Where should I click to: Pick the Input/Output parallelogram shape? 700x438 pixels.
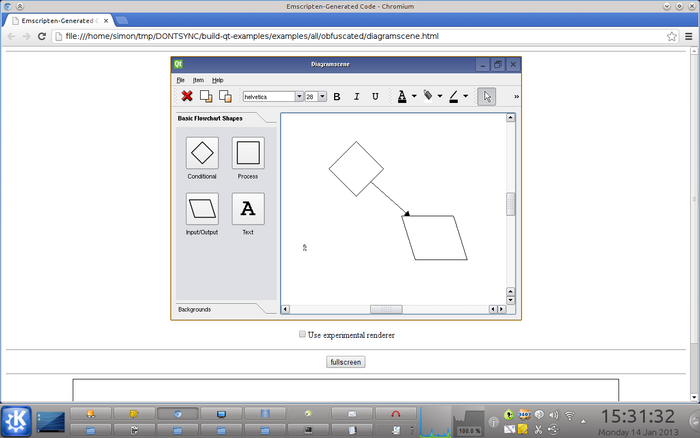coord(202,209)
